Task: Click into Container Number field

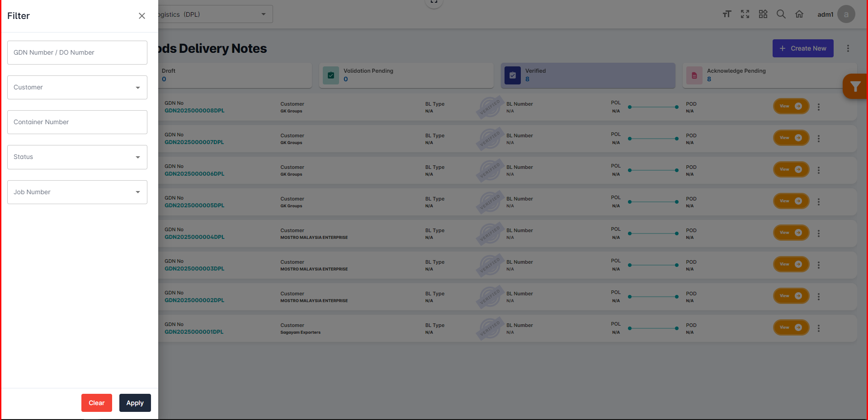Action: [x=77, y=122]
